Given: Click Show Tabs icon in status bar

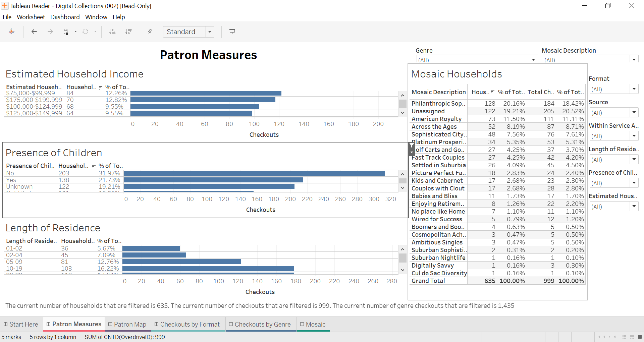Looking at the screenshot, I should [x=640, y=337].
